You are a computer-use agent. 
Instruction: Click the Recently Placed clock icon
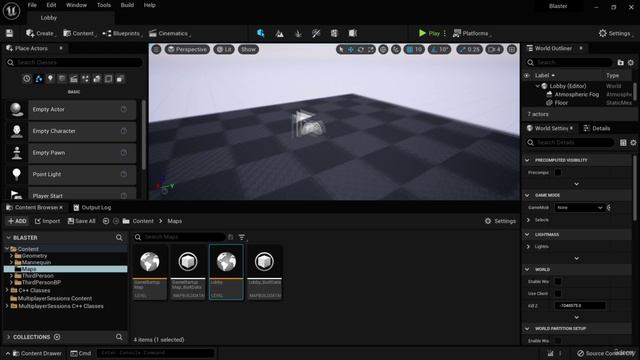pos(27,78)
